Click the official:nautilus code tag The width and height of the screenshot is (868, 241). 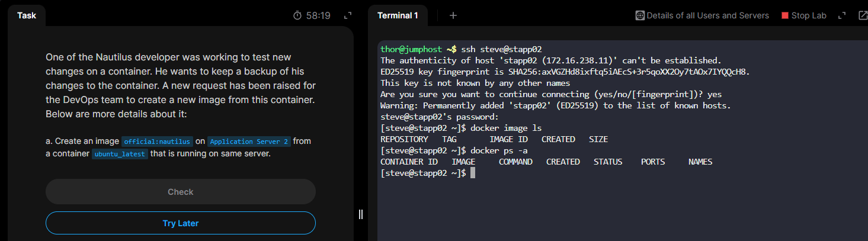click(x=157, y=142)
